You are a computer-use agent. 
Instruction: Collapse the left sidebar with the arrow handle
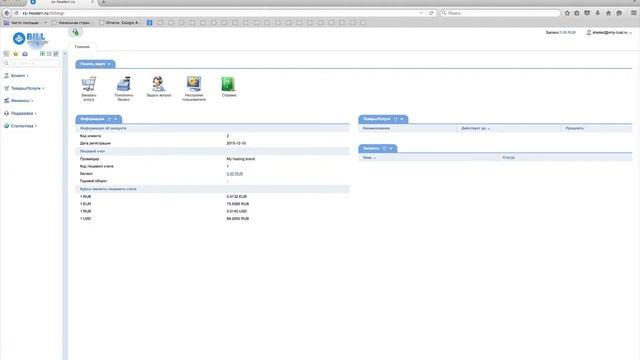[65, 53]
